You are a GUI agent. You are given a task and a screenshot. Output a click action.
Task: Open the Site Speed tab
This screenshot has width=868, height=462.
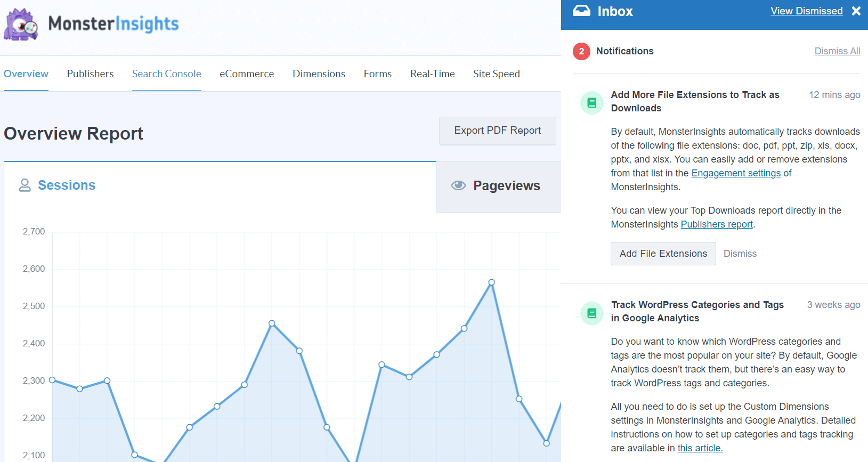pyautogui.click(x=497, y=74)
